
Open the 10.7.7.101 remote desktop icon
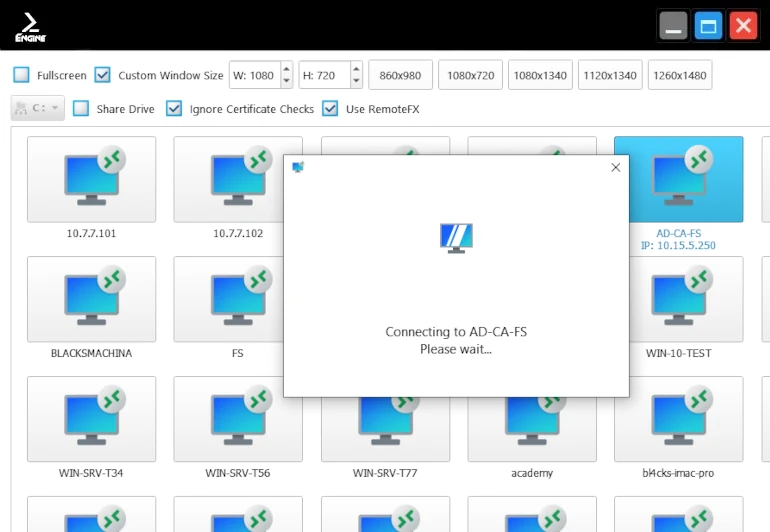(x=91, y=179)
